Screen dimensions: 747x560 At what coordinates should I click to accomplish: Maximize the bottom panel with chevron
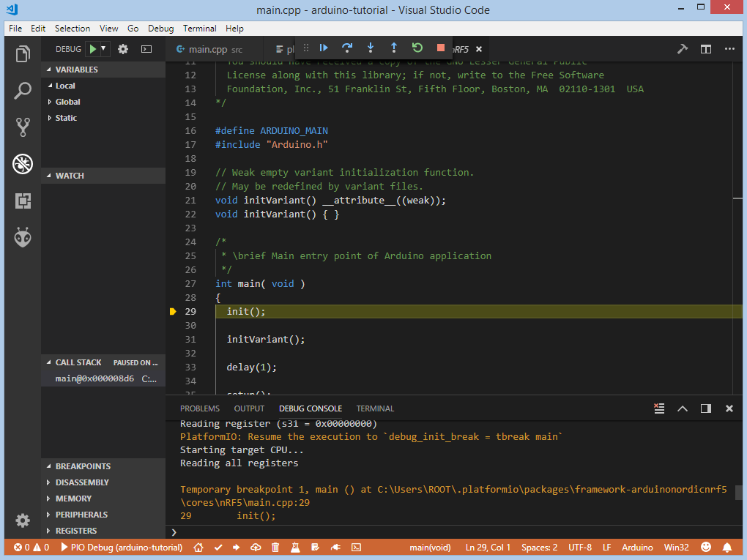(683, 408)
